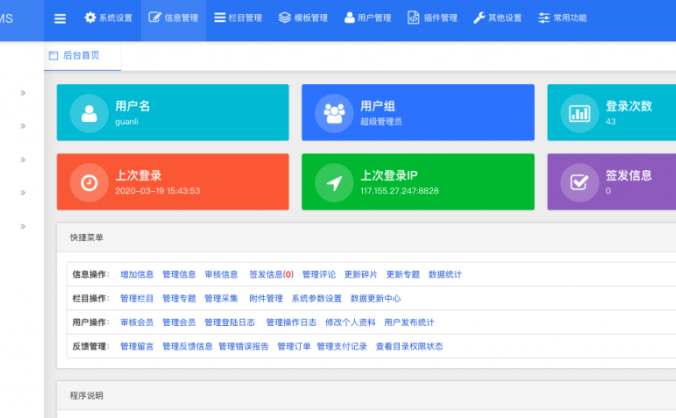Click the IP address 117.155.27.247:8828
The height and width of the screenshot is (418, 676).
tap(400, 191)
